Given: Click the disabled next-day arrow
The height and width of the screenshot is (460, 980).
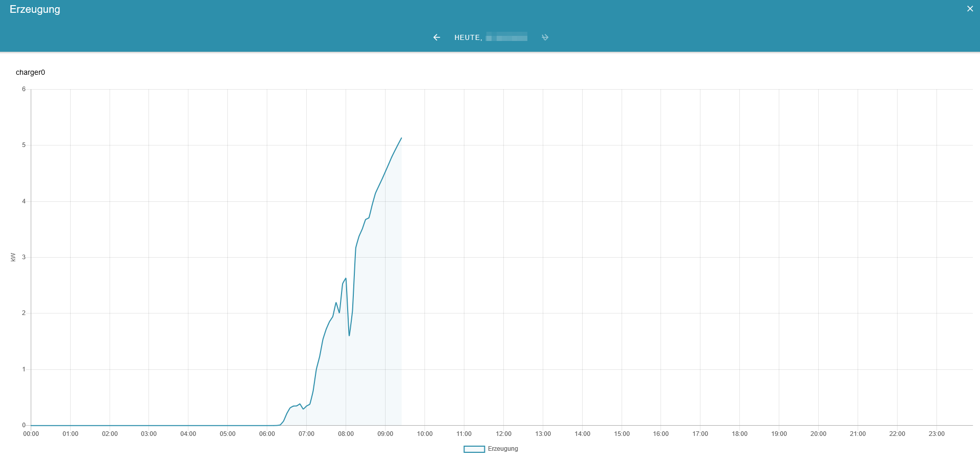Looking at the screenshot, I should [545, 37].
